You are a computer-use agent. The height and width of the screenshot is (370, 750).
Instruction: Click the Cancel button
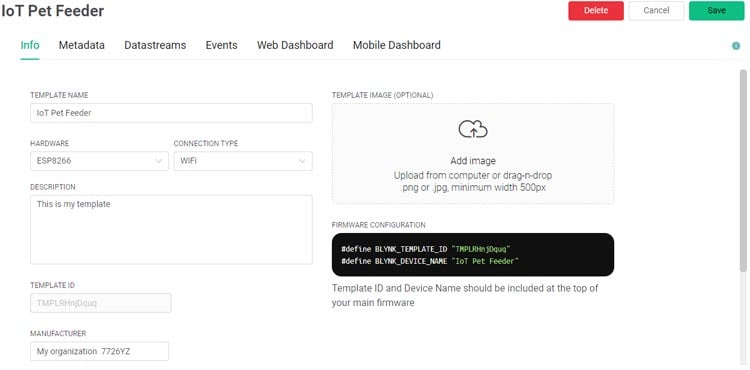click(656, 11)
